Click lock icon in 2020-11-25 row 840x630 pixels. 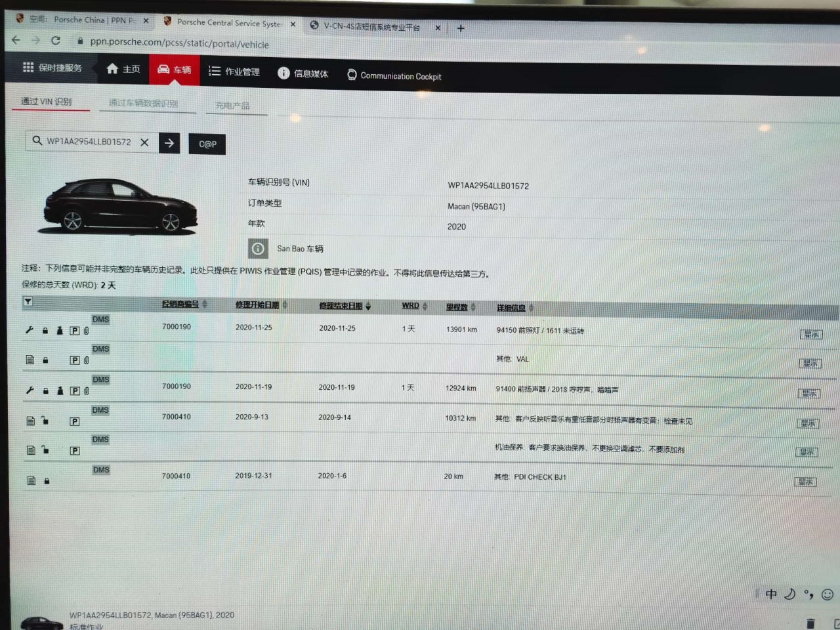[45, 331]
